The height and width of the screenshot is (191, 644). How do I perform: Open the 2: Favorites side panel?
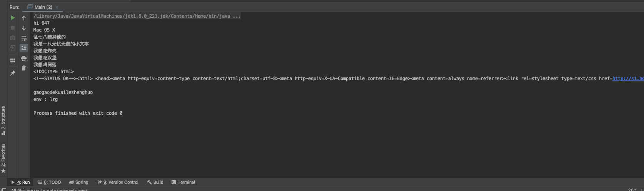coord(3,158)
